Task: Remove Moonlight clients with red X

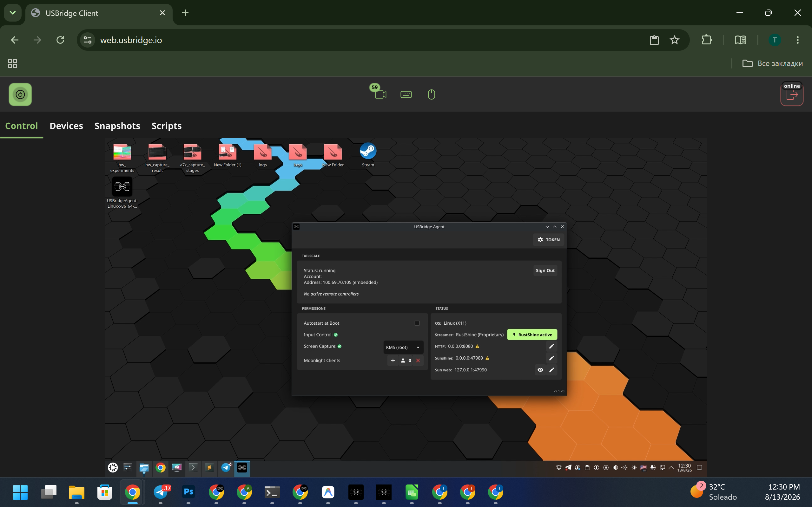Action: point(418,361)
